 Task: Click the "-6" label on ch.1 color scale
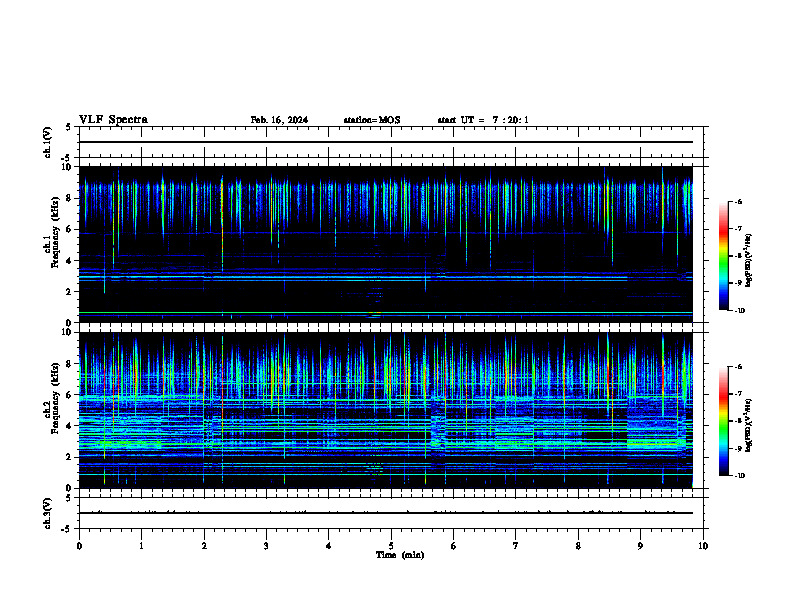click(x=738, y=201)
